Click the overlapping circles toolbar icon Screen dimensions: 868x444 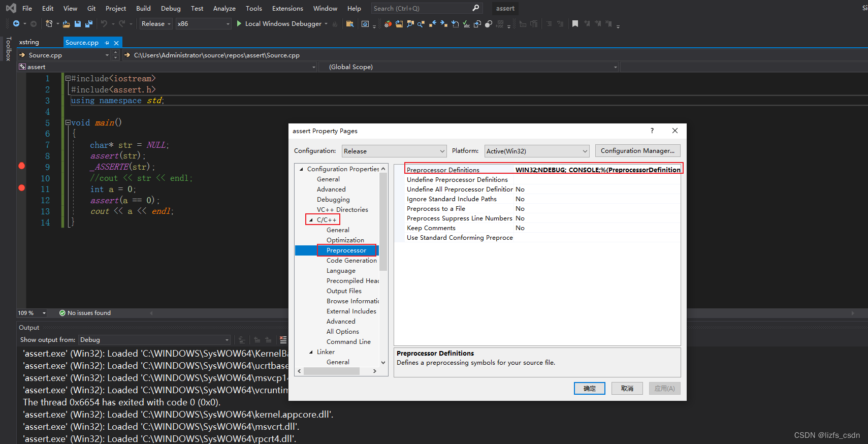point(489,24)
